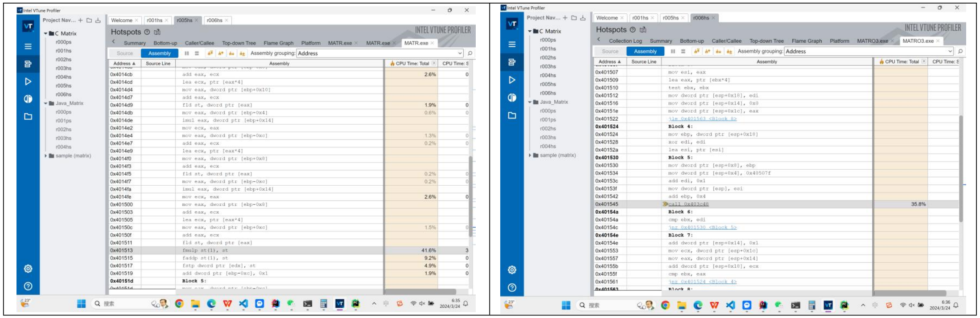Screen dimensions: 980x318
Task: Switch to Caller/Callee tab in left window
Action: coord(199,43)
